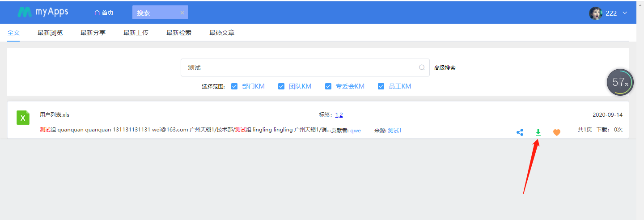Switch to the 全文 tab
644x220 pixels.
pyautogui.click(x=13, y=33)
